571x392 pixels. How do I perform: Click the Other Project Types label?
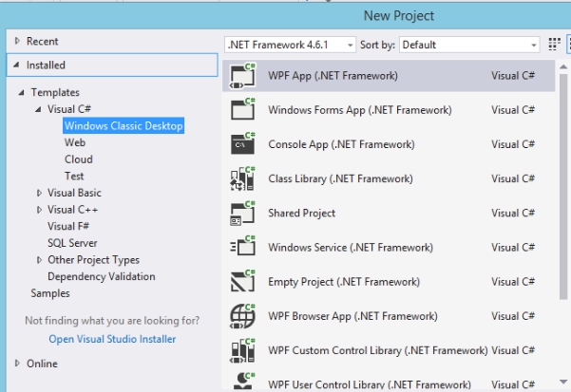[x=94, y=260]
